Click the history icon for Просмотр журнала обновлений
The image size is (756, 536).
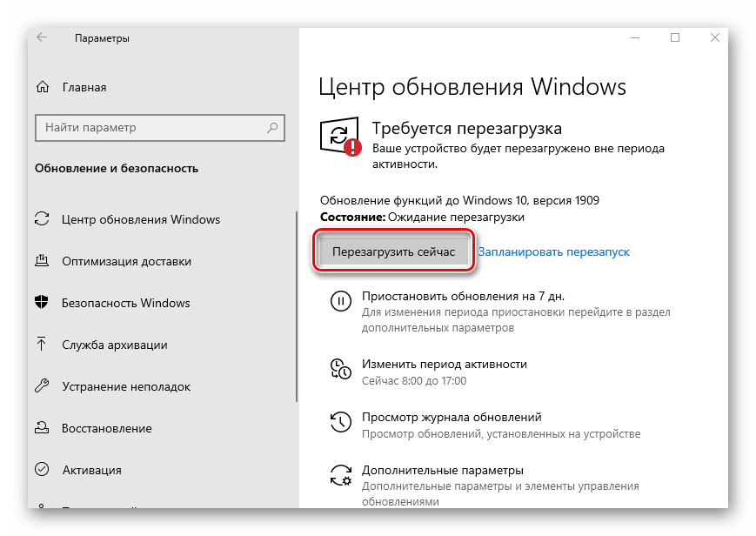(x=341, y=422)
